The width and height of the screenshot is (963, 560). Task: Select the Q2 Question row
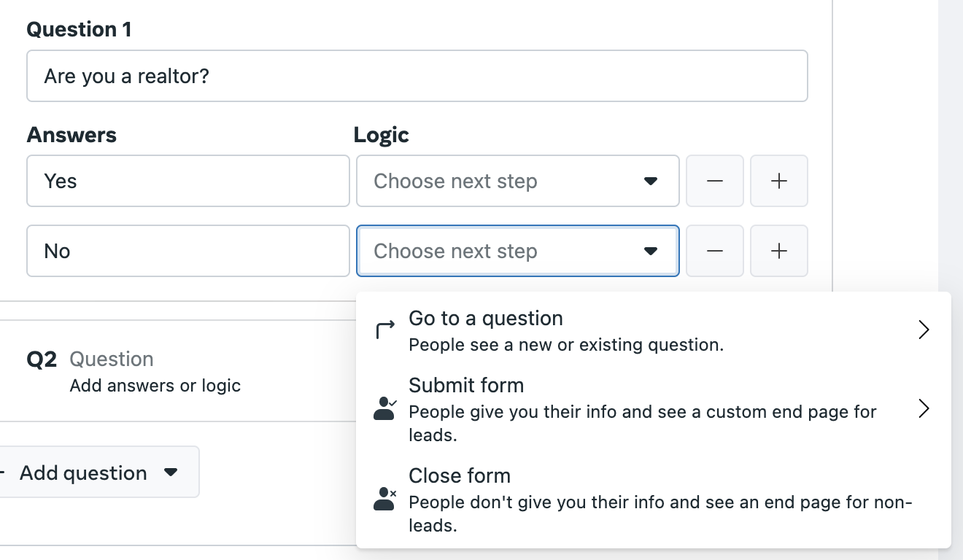(x=178, y=371)
